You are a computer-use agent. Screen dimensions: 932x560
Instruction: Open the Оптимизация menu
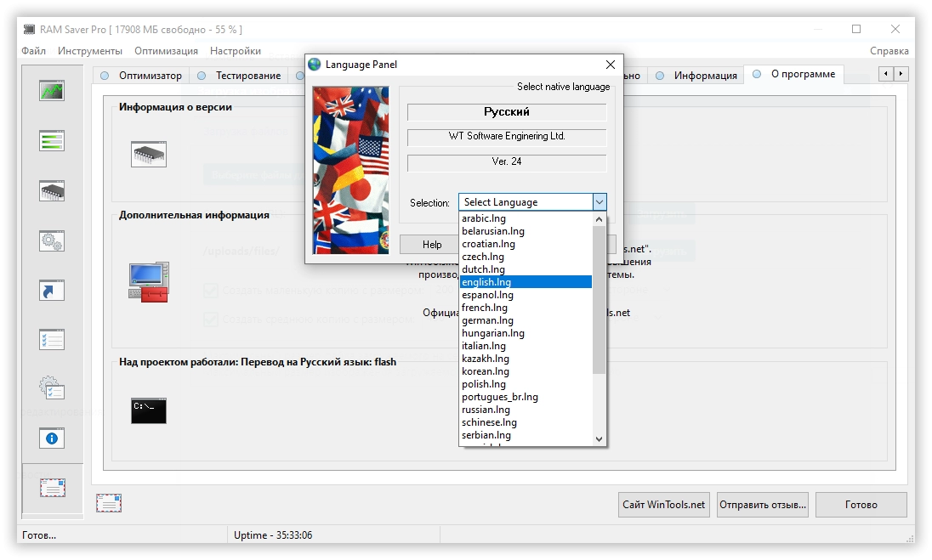[166, 50]
